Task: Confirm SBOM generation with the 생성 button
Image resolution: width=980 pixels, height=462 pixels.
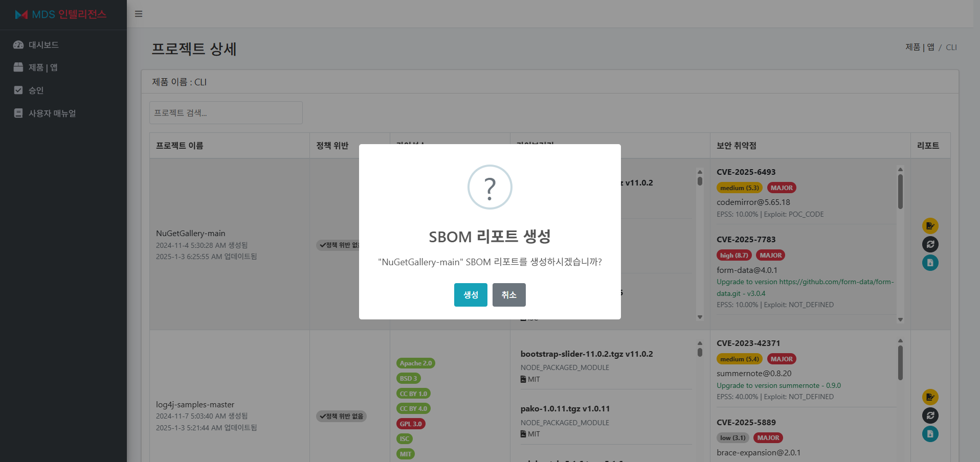Action: tap(470, 295)
